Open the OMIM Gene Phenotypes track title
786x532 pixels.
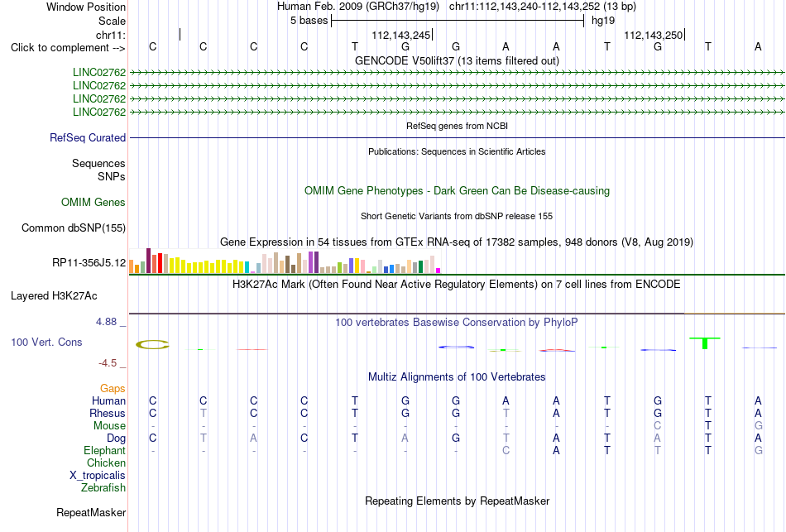[x=457, y=190]
